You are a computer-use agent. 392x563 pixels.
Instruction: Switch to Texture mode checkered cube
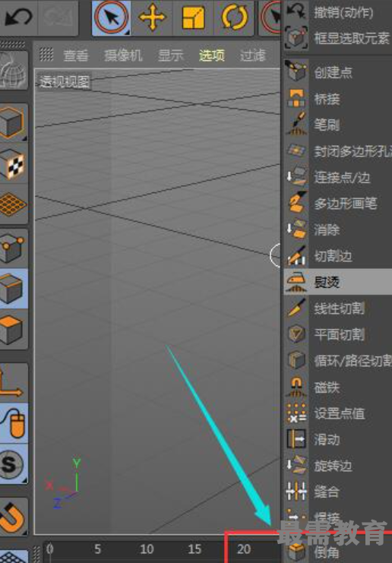tap(13, 164)
